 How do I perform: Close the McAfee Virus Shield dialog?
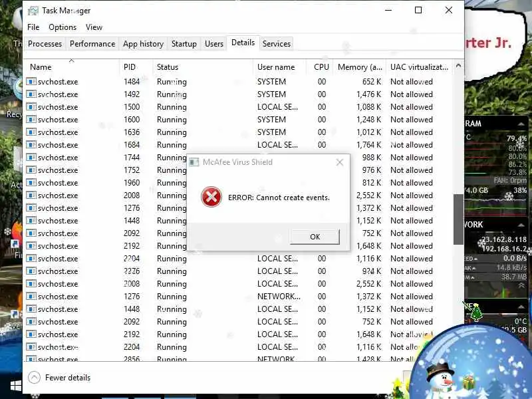pyautogui.click(x=340, y=162)
